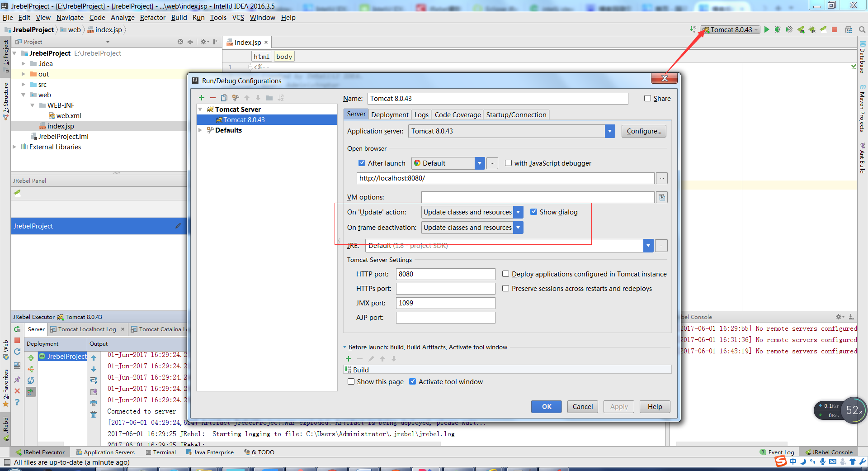Click the green Run arrow in the main toolbar
Screen dimensions: 868x471
767,29
